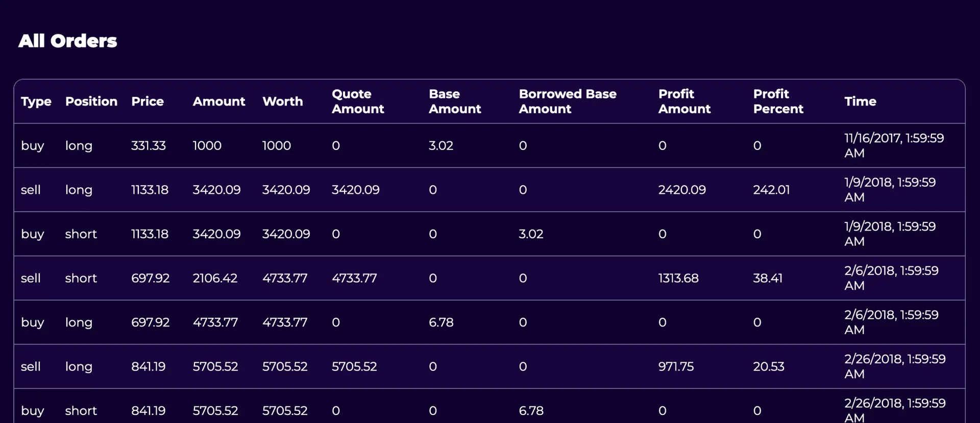Click Amount 5705.52 in the 841.19 buy row

pyautogui.click(x=215, y=411)
